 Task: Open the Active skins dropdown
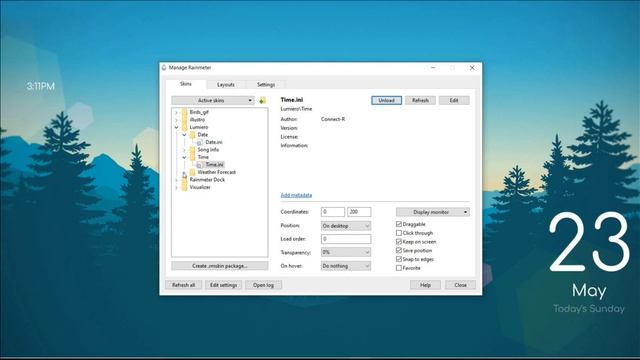point(213,100)
